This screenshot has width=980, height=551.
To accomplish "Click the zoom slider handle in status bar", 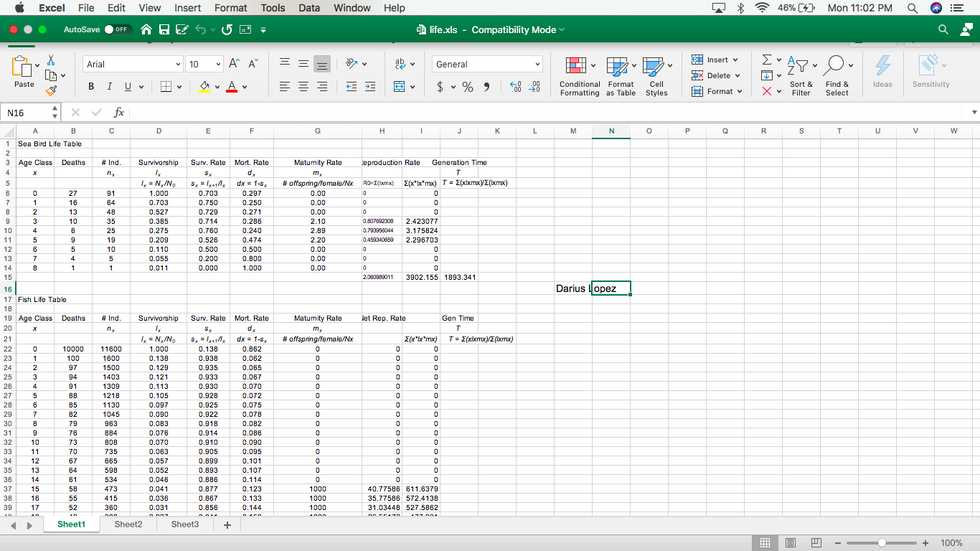I will point(882,543).
